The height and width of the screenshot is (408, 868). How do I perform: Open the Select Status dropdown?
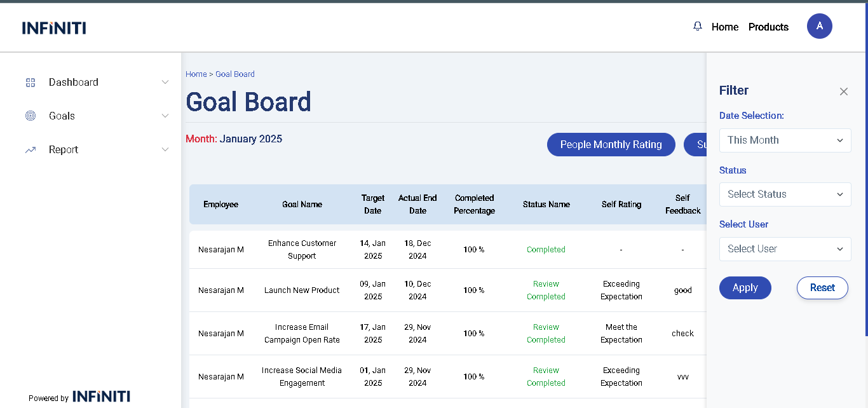(x=785, y=194)
